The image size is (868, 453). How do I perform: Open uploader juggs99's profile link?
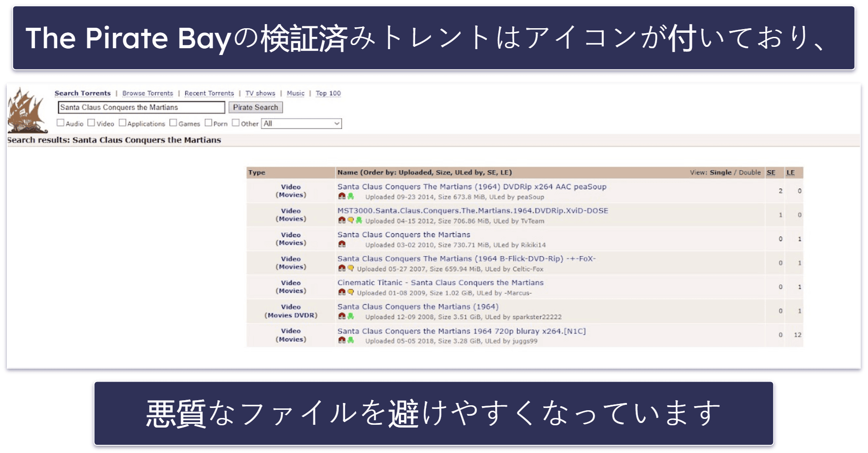tap(525, 341)
